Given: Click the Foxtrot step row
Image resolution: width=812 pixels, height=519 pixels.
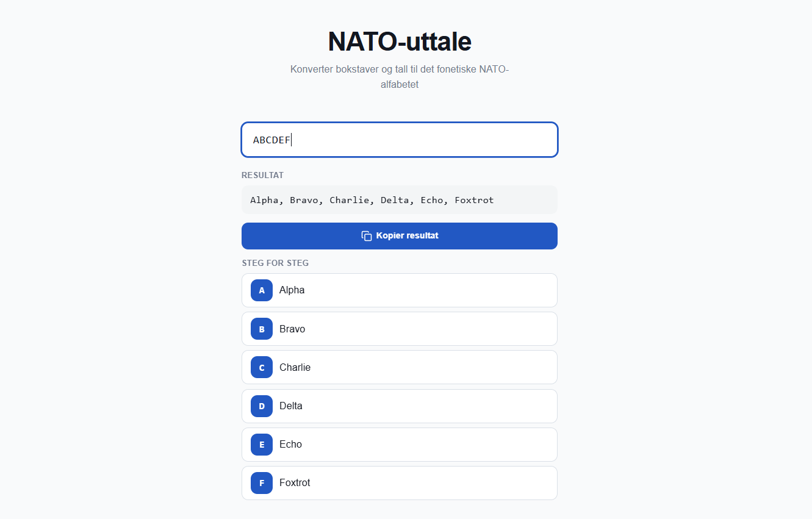Looking at the screenshot, I should [x=400, y=483].
